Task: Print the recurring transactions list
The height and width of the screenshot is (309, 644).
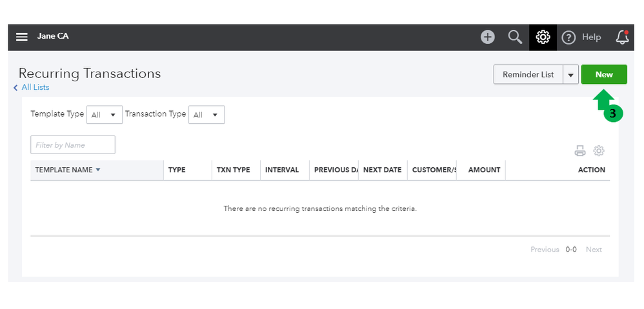Action: point(580,151)
